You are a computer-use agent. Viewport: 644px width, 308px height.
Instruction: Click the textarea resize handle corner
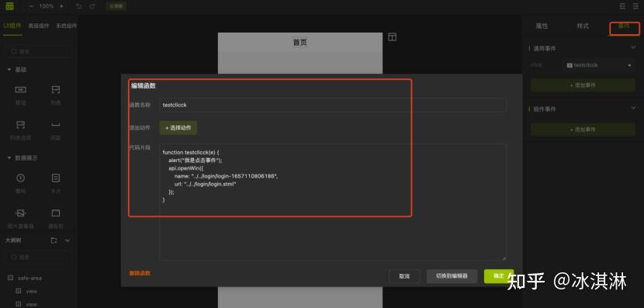(x=504, y=258)
